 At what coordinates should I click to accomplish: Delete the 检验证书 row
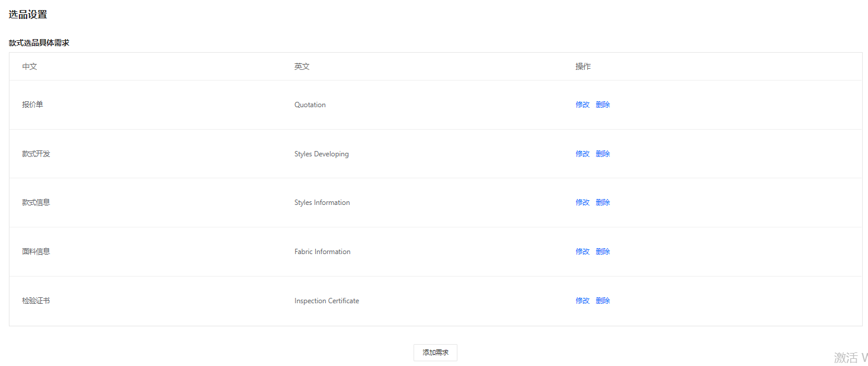point(603,301)
